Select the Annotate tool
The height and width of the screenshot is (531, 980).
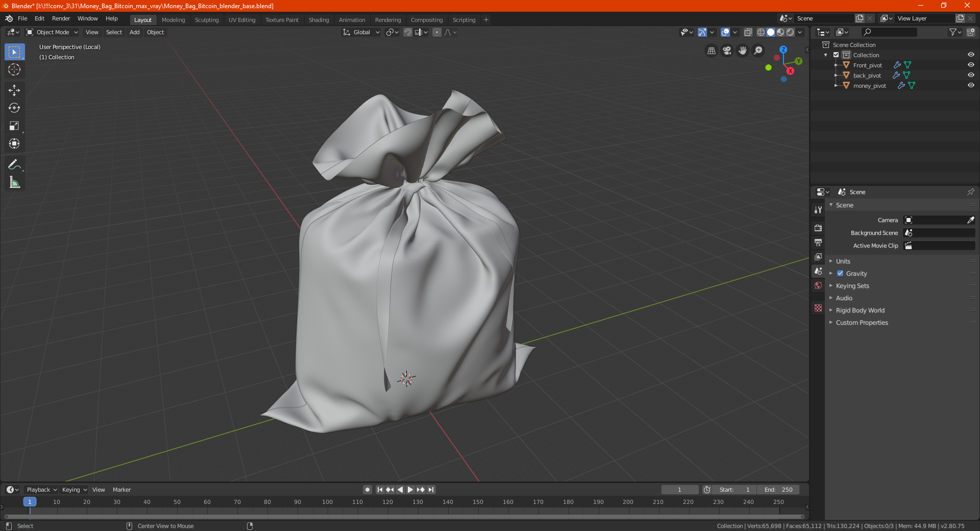pos(14,164)
